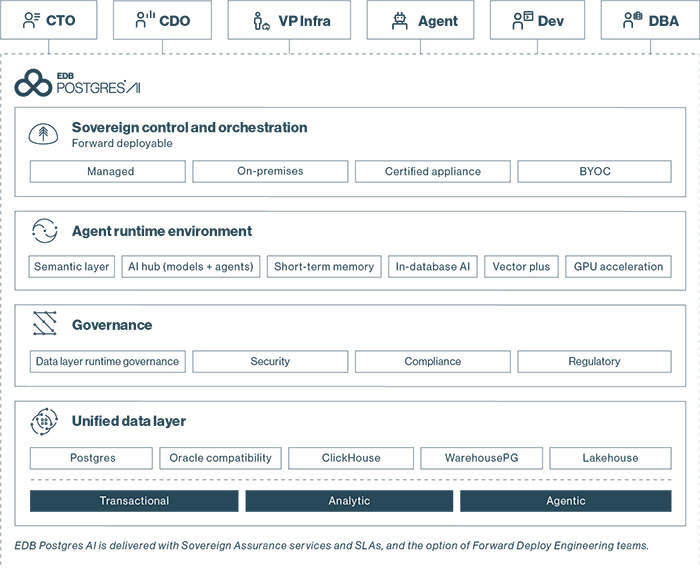Switch to the Transactional bar
Screen dimensions: 700x568
click(x=134, y=501)
